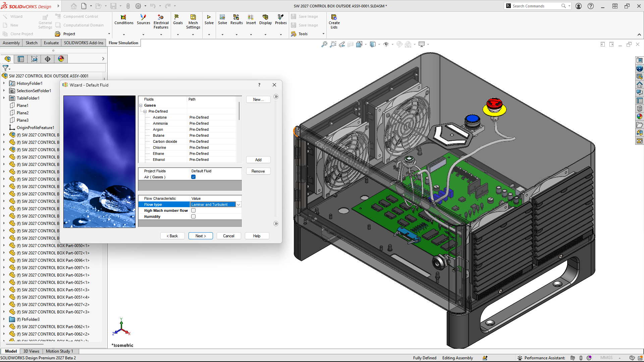Expand TableFolder1 in the tree
The height and width of the screenshot is (362, 644).
4,98
